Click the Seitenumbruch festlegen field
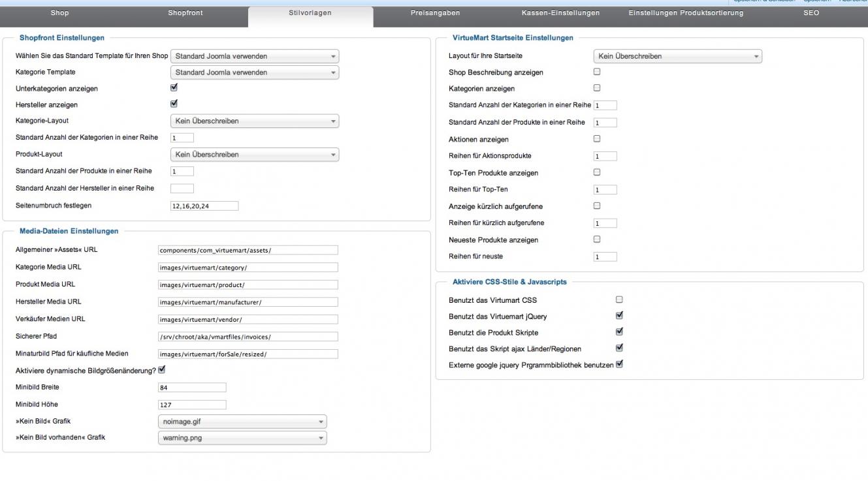868x481 pixels. coord(204,206)
